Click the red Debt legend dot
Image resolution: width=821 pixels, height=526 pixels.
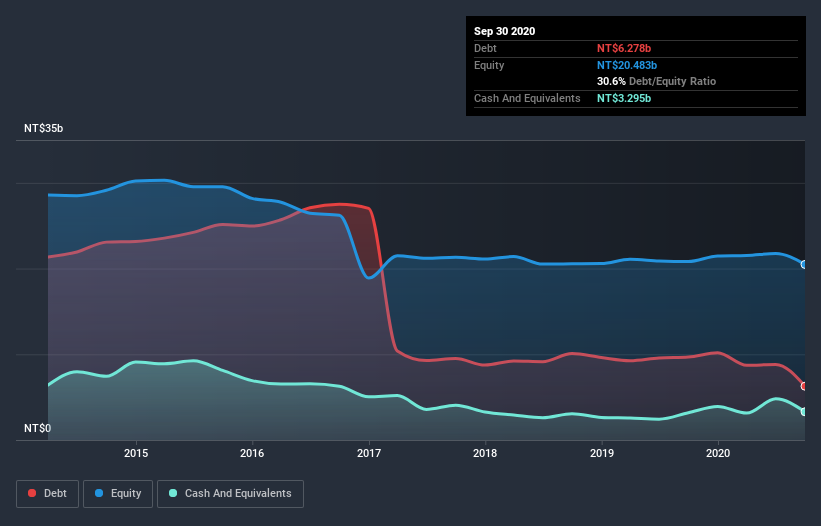(x=32, y=493)
